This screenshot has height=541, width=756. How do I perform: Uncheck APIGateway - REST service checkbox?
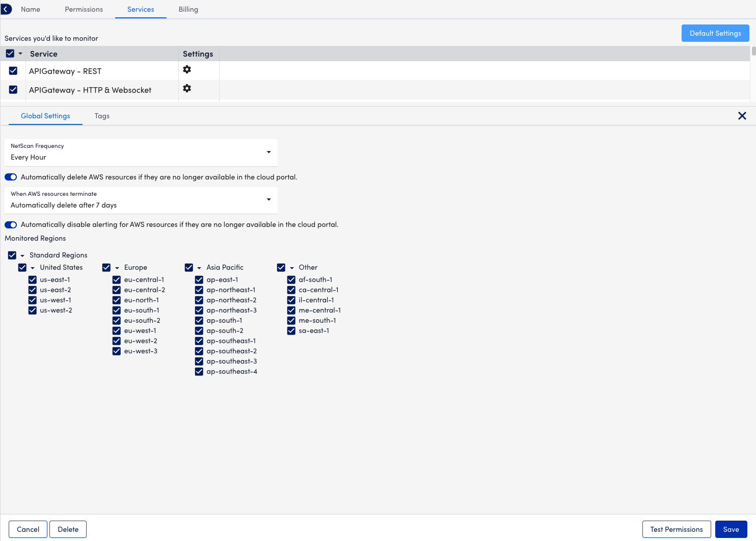click(13, 71)
